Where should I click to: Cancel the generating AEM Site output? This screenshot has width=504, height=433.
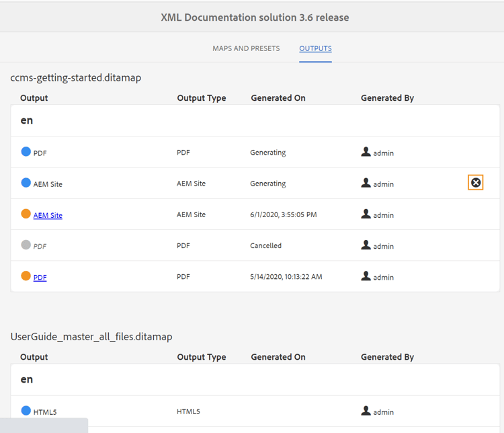point(476,183)
